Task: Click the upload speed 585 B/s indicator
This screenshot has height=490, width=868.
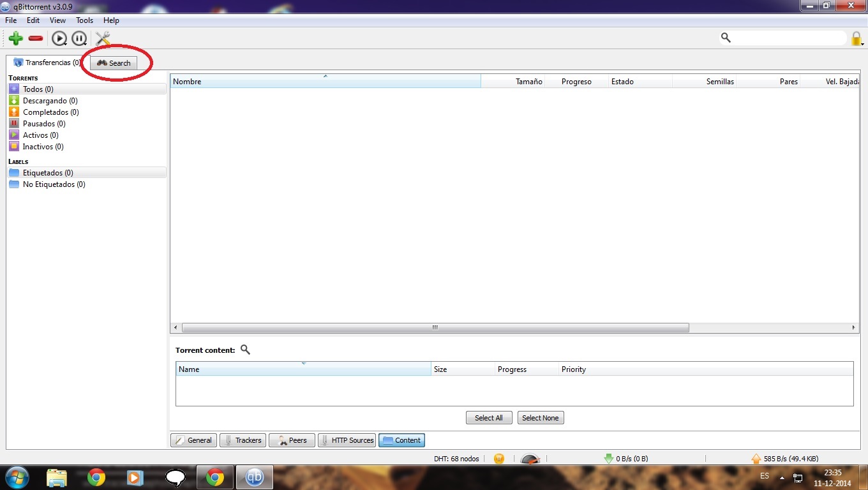Action: pyautogui.click(x=785, y=458)
